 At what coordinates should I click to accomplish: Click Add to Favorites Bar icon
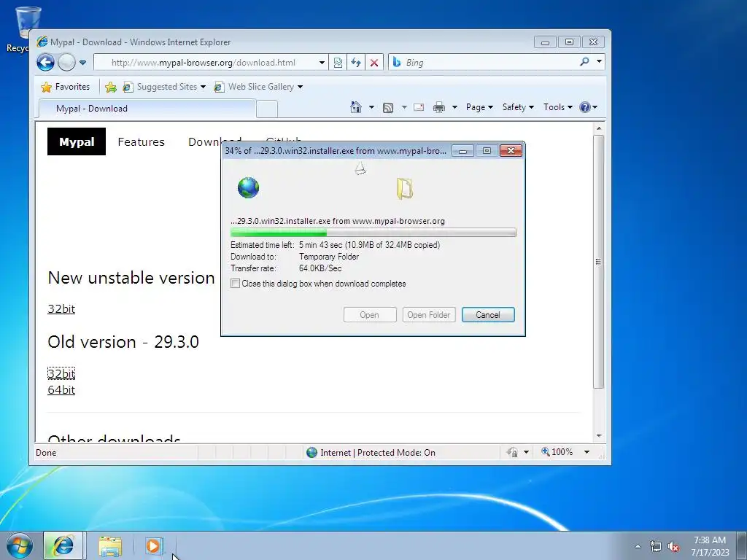(111, 87)
